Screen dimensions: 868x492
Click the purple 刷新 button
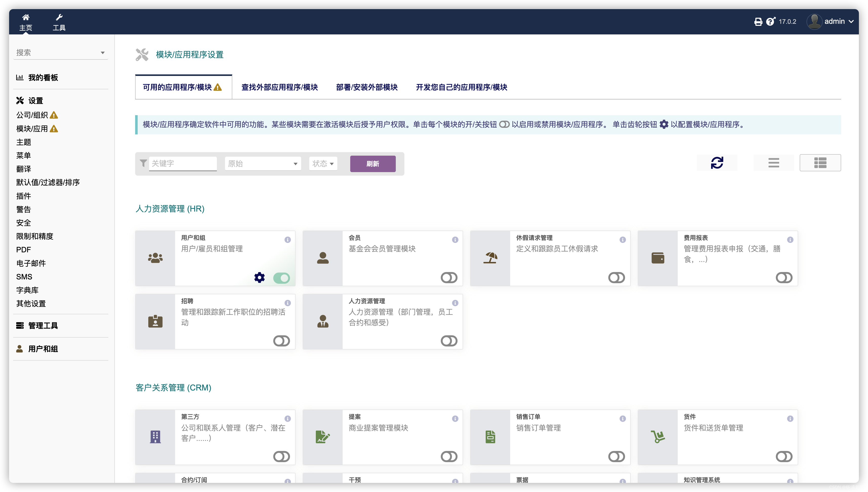point(373,164)
